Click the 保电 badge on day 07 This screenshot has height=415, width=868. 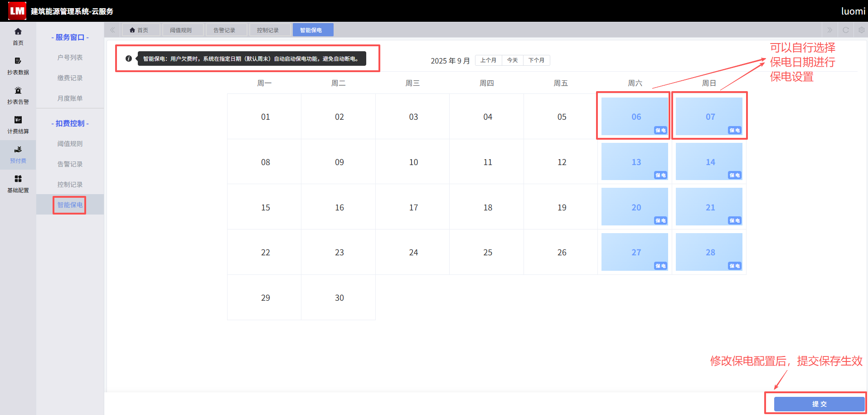[x=735, y=130]
